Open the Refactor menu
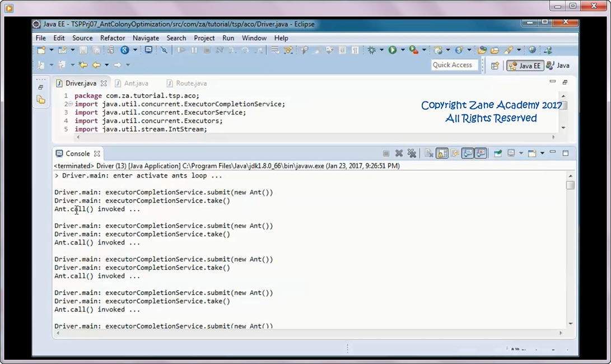This screenshot has height=364, width=611. pos(113,38)
